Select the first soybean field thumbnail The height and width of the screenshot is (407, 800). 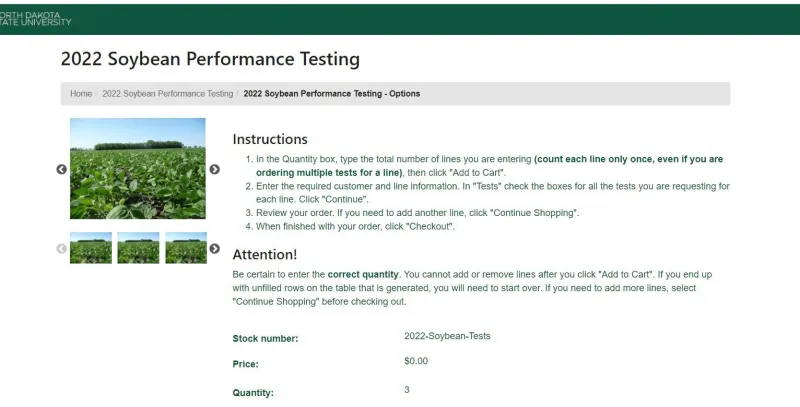(x=90, y=248)
